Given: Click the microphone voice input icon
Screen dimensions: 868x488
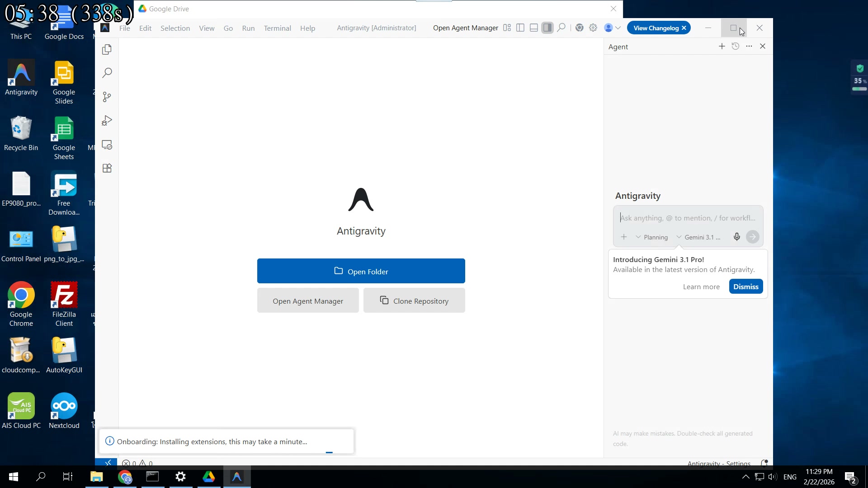Looking at the screenshot, I should click(736, 237).
